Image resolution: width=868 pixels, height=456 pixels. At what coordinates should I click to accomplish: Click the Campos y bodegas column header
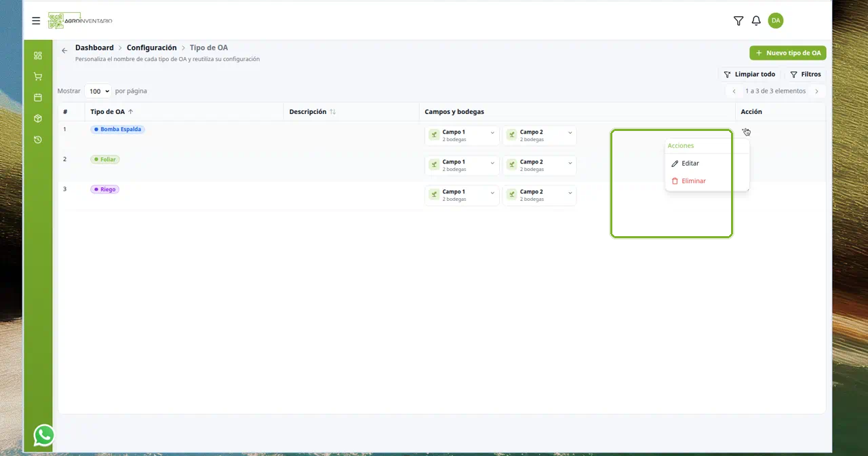(x=454, y=112)
